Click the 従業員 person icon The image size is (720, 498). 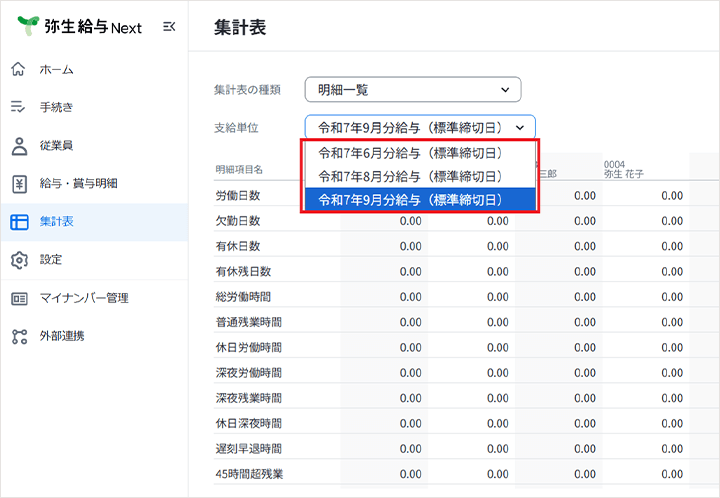point(19,145)
